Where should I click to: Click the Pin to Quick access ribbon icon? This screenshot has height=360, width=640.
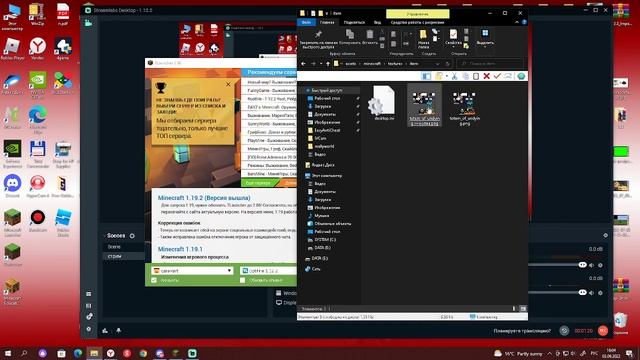(x=318, y=34)
